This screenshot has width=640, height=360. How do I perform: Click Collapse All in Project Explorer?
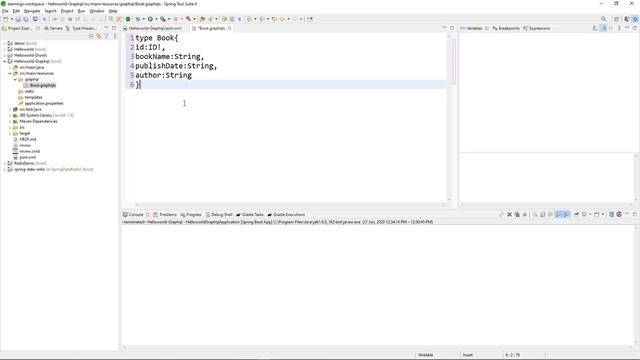[91, 36]
